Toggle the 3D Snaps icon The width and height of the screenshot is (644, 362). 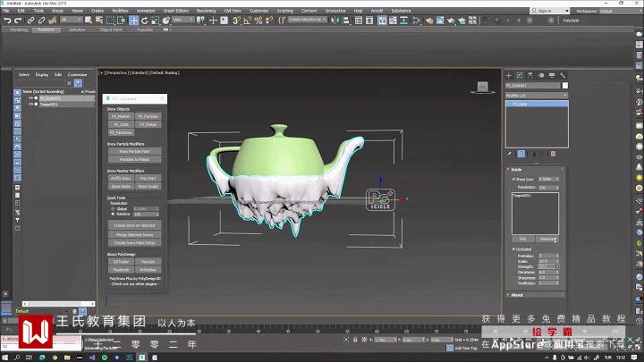[x=236, y=20]
